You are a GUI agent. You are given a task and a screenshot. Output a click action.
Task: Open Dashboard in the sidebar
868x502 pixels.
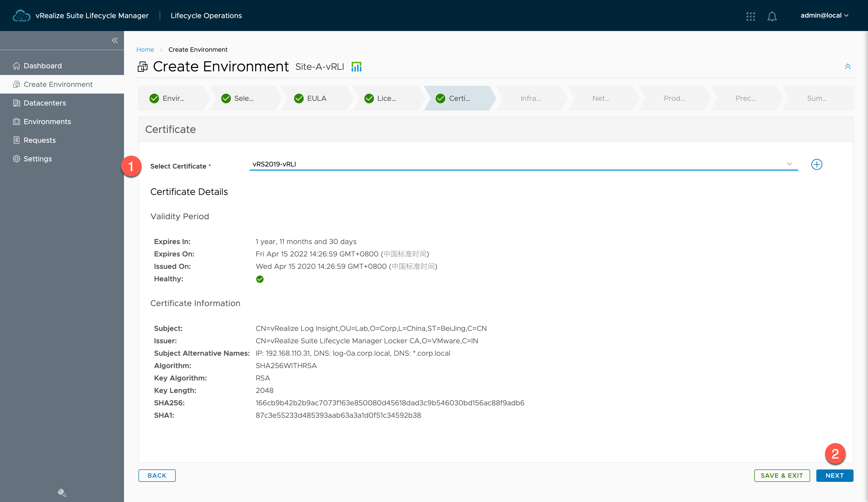click(62, 65)
